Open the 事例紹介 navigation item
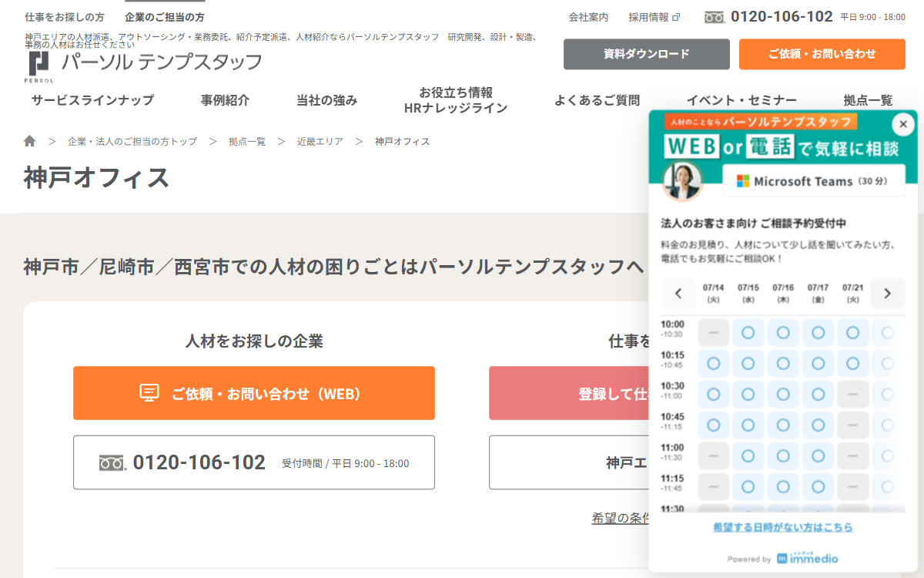 pyautogui.click(x=225, y=100)
